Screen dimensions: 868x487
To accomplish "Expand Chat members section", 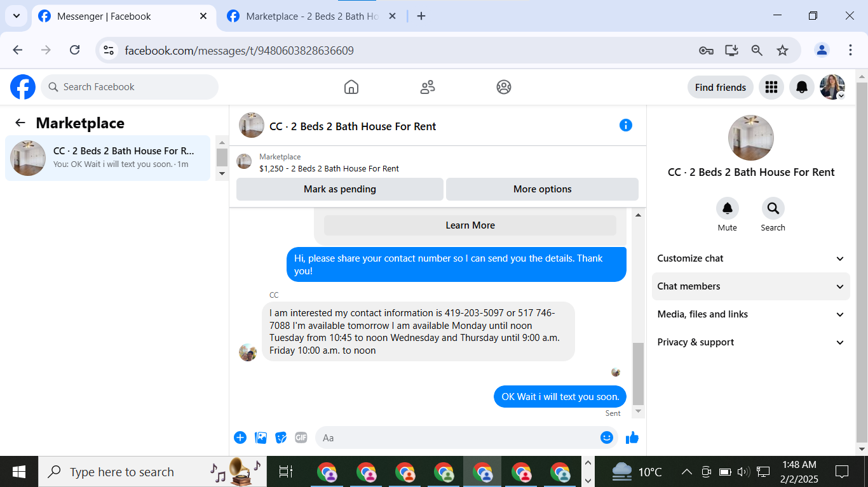I will tap(751, 286).
